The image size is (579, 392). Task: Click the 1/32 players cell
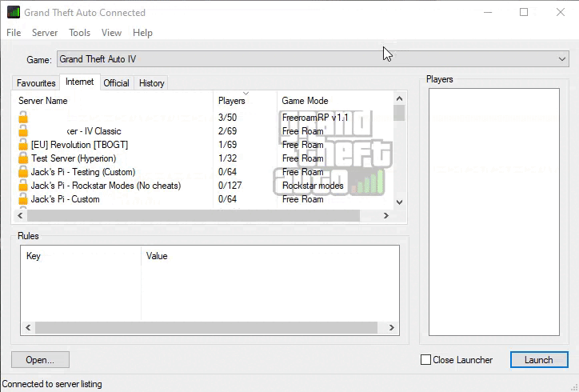(x=227, y=158)
